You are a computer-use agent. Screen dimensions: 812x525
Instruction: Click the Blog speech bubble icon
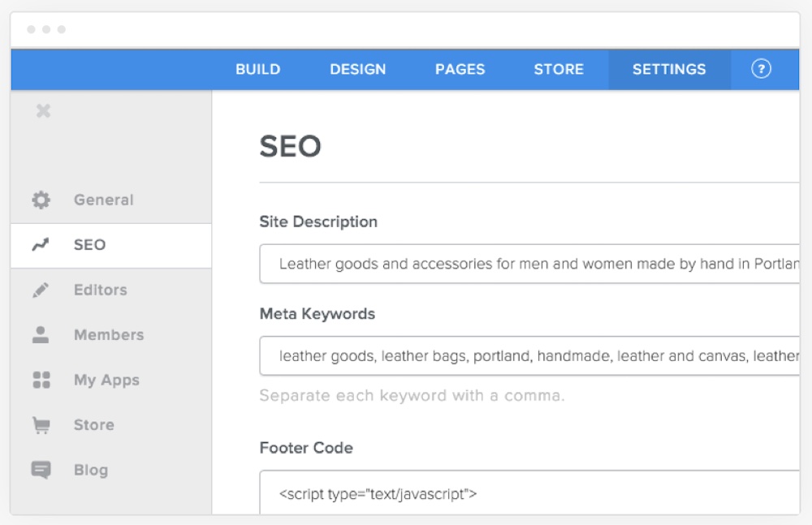pyautogui.click(x=41, y=470)
